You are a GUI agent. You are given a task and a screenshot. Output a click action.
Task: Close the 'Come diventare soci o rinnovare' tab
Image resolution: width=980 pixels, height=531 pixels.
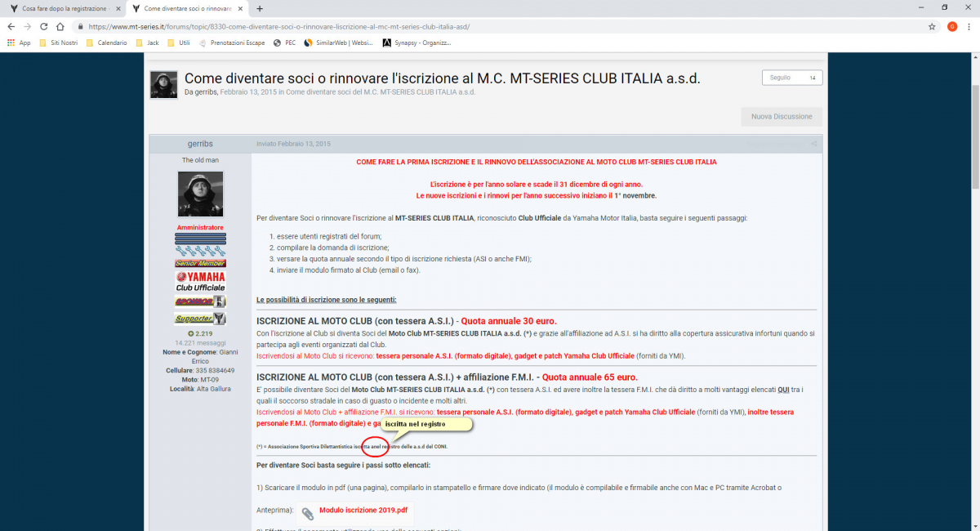coord(242,8)
